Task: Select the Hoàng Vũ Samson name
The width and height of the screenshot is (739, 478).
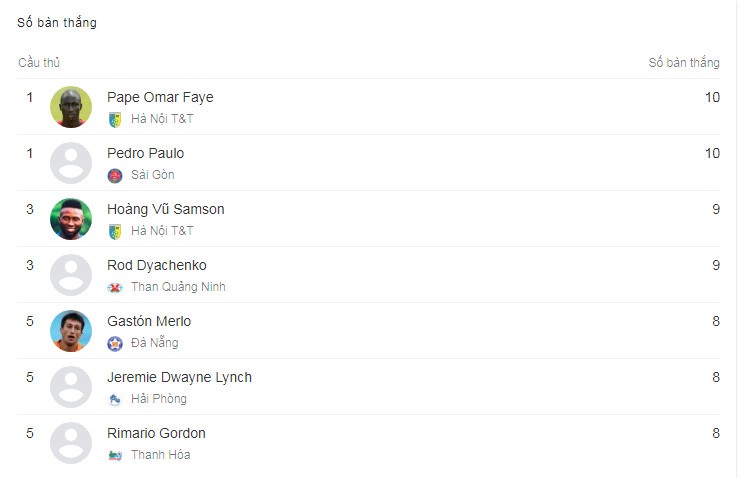Action: click(166, 209)
